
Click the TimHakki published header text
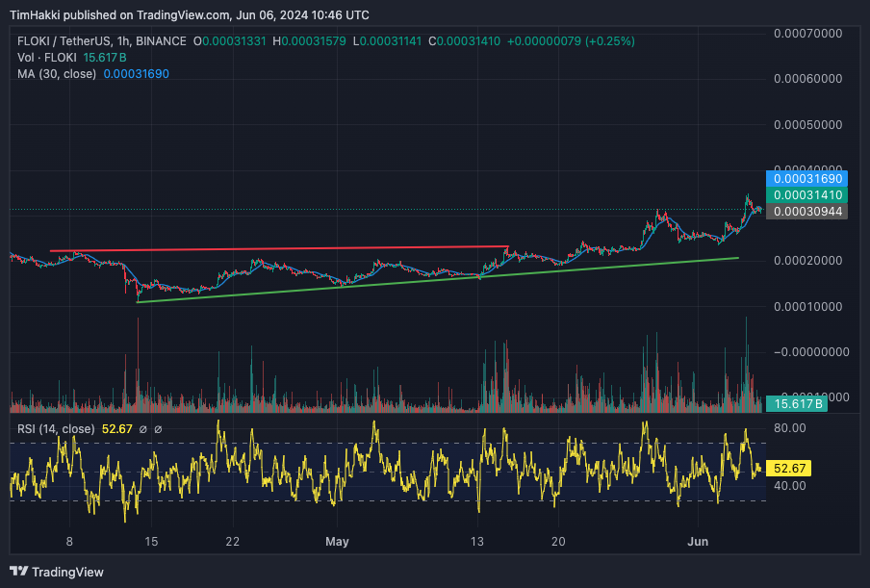coord(190,15)
